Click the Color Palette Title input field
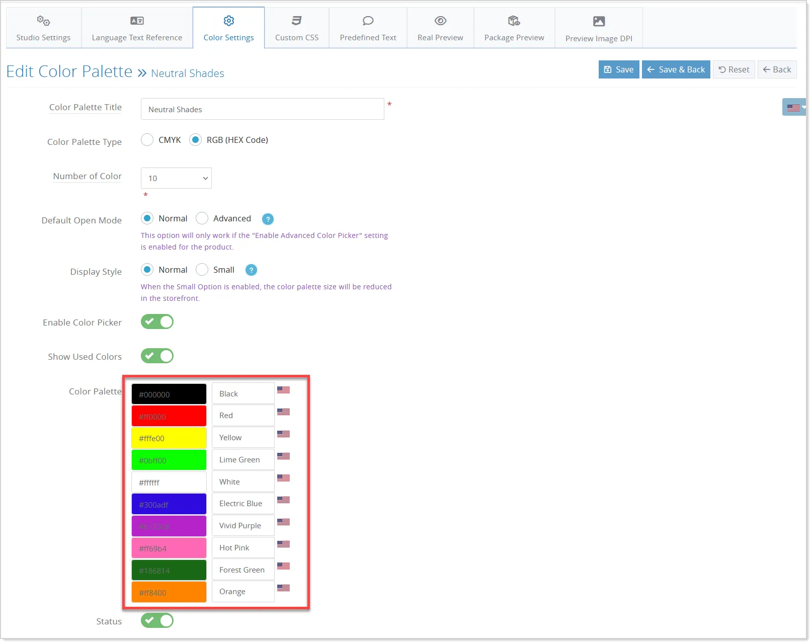 pyautogui.click(x=263, y=109)
